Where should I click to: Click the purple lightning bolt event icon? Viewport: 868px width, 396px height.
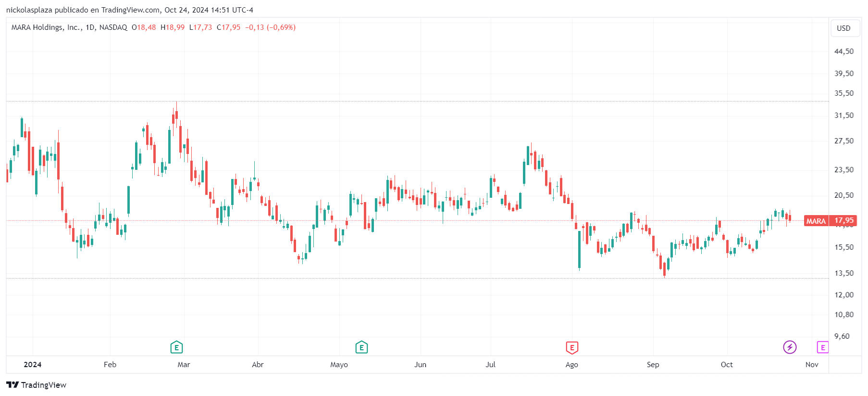click(x=790, y=347)
